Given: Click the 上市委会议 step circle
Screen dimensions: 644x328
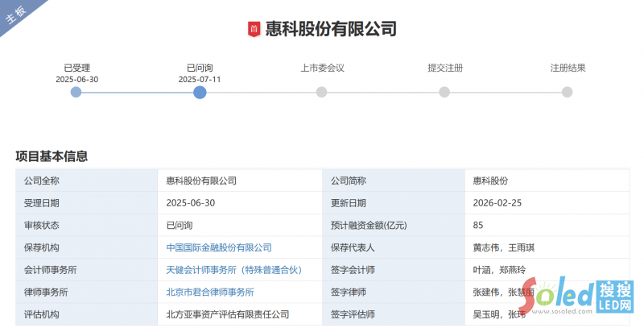Looking at the screenshot, I should 322,92.
